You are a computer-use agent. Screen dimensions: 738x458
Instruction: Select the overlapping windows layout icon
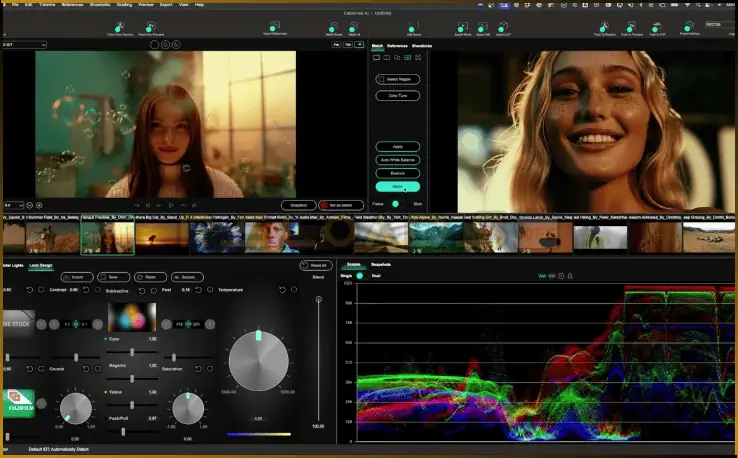[397, 57]
